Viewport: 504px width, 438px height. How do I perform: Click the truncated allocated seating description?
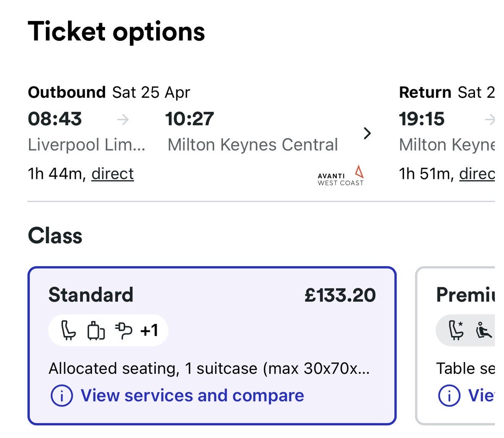pyautogui.click(x=209, y=368)
